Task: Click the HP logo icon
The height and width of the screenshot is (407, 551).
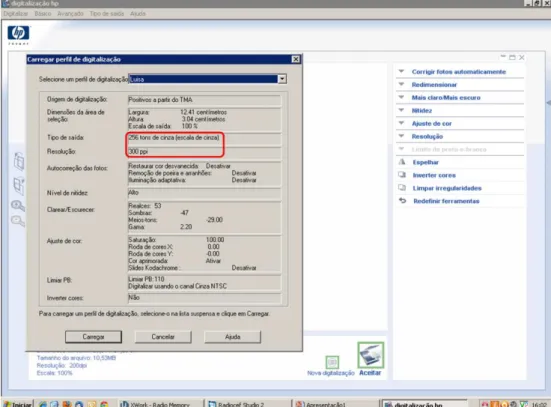Action: (x=18, y=33)
